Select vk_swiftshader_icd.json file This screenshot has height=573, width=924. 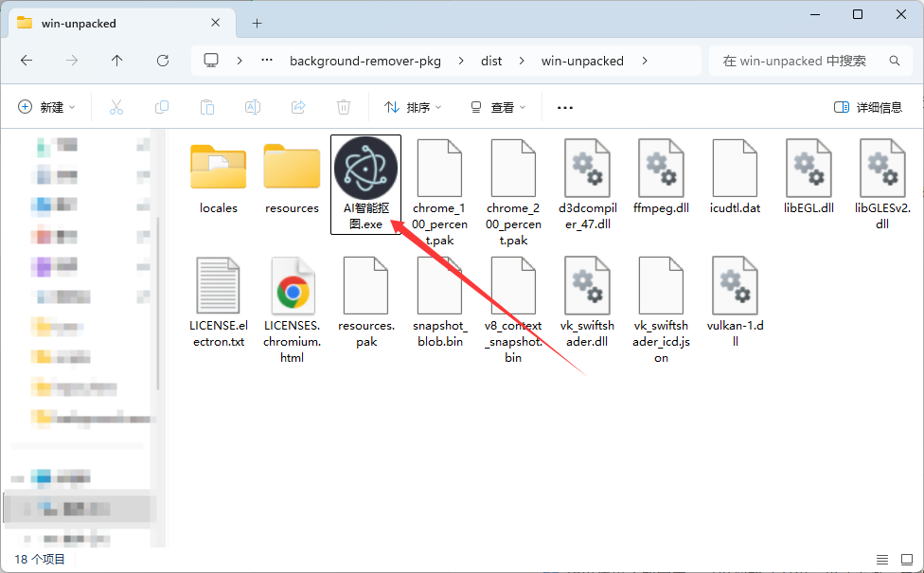661,310
